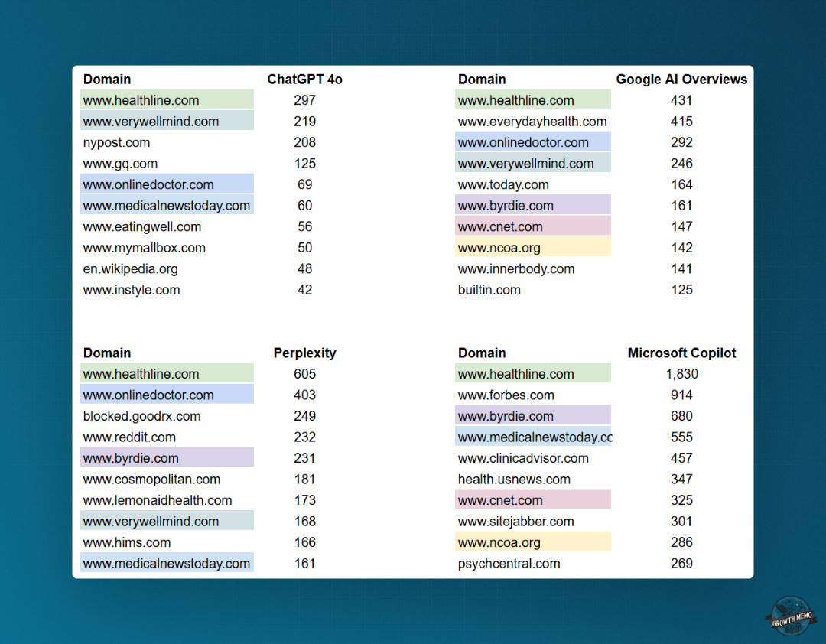
Task: Click the builtin.com domain
Action: [x=489, y=290]
